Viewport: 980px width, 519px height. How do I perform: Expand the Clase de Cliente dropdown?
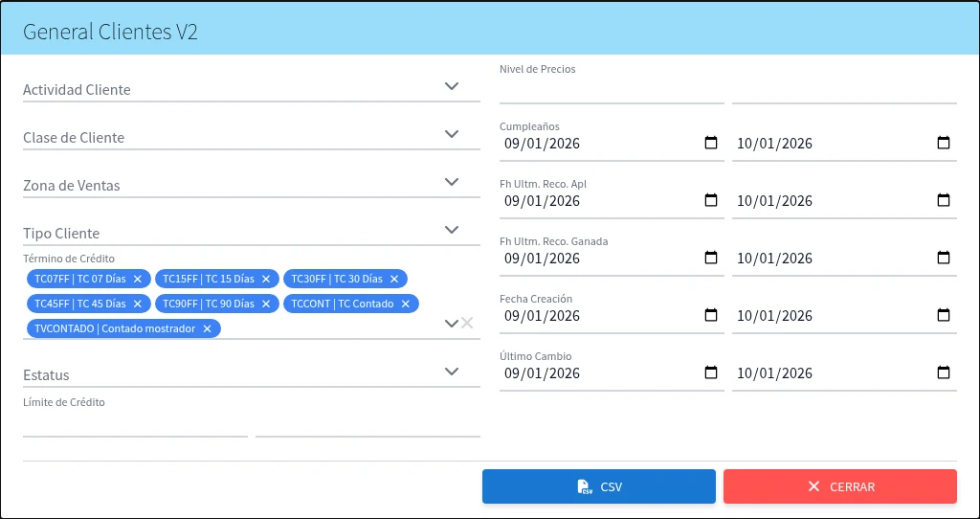coord(452,134)
